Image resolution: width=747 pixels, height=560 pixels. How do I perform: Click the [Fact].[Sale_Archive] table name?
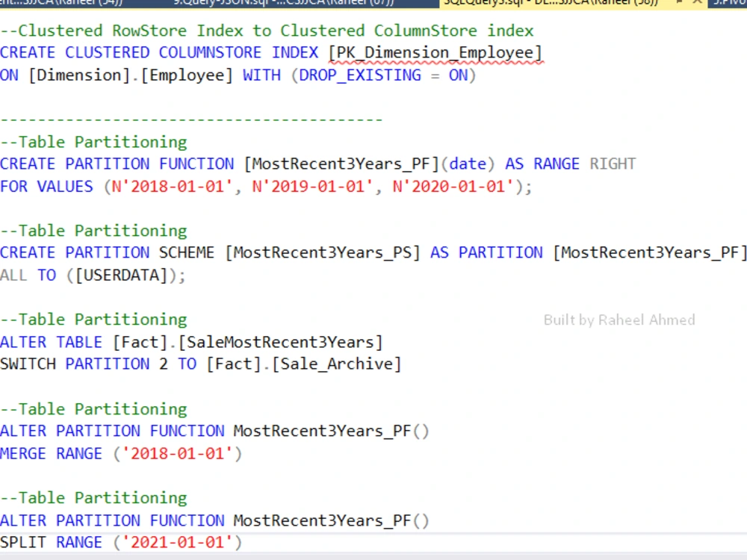pyautogui.click(x=304, y=365)
